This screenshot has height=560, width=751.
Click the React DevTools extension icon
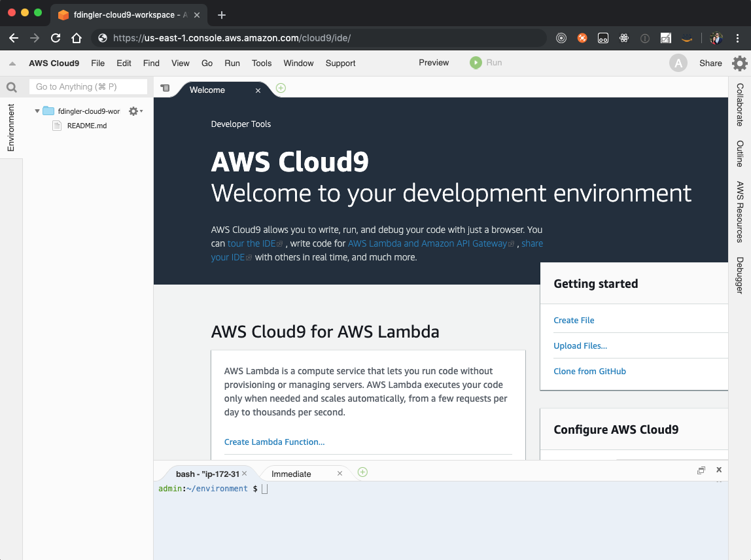(x=623, y=39)
